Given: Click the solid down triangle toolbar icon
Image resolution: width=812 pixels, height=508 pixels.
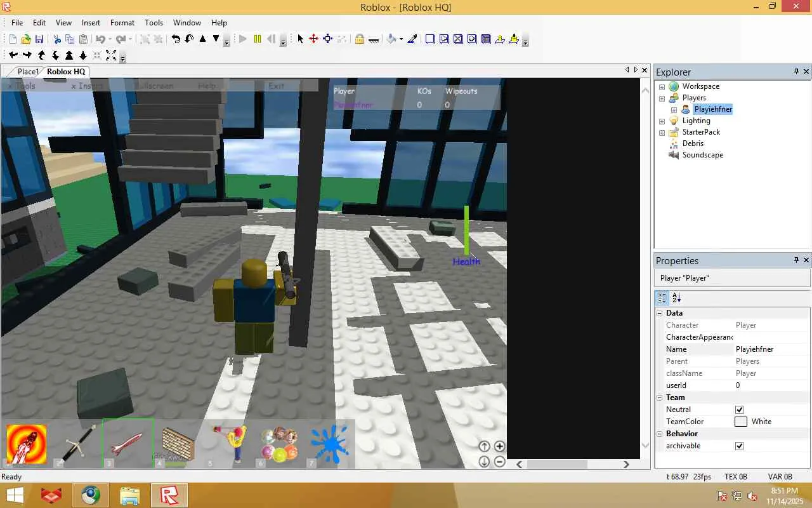Looking at the screenshot, I should point(216,39).
